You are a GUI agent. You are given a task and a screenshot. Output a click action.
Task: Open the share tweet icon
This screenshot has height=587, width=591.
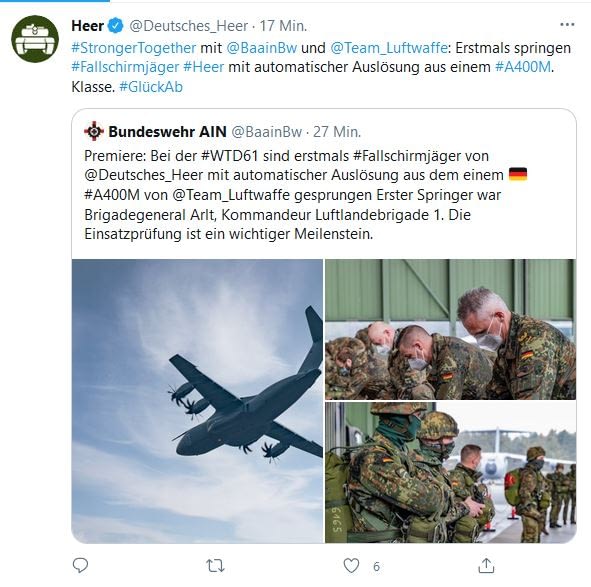point(486,566)
